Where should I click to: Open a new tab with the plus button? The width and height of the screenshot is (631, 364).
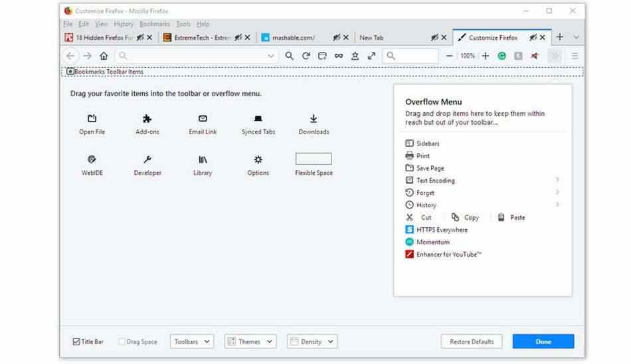coord(560,37)
